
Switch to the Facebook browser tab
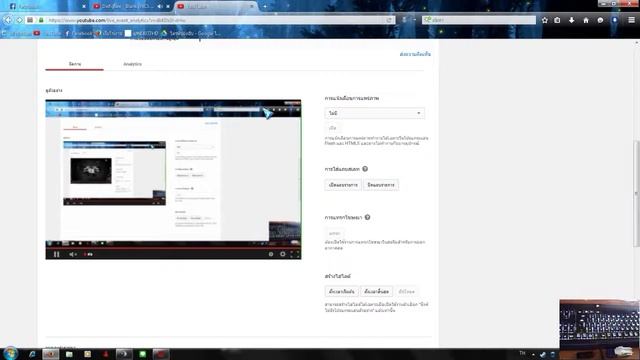pyautogui.click(x=45, y=6)
